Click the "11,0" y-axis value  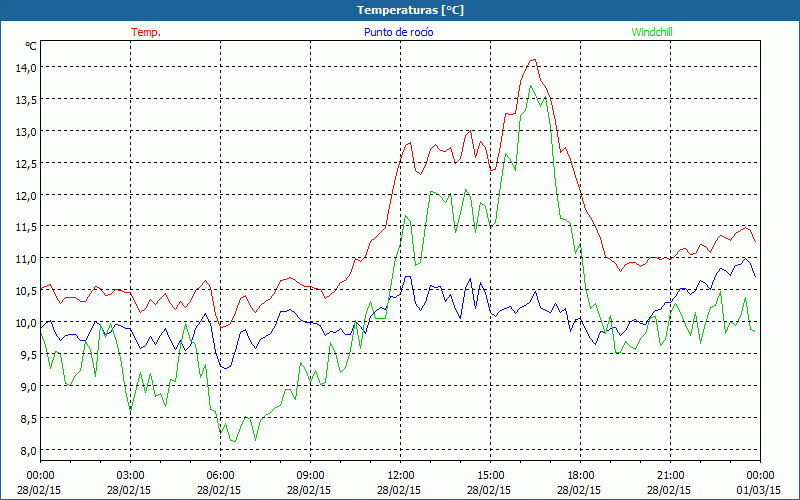[26, 259]
